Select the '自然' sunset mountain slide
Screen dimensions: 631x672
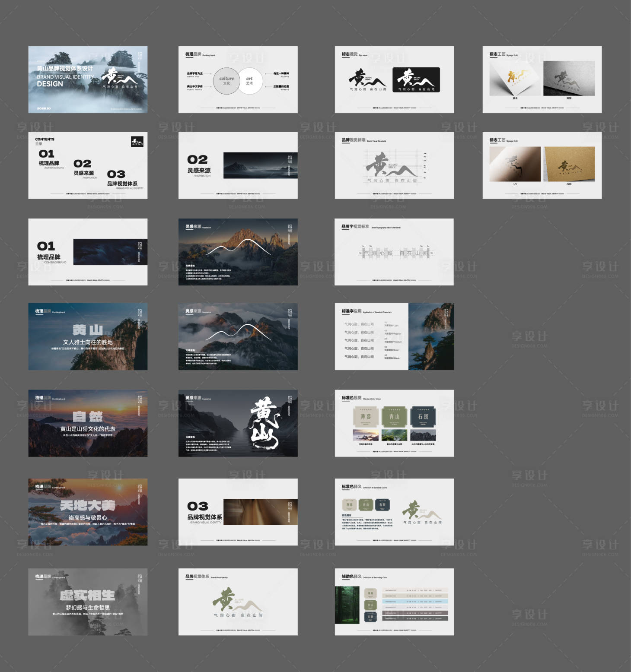(x=88, y=423)
